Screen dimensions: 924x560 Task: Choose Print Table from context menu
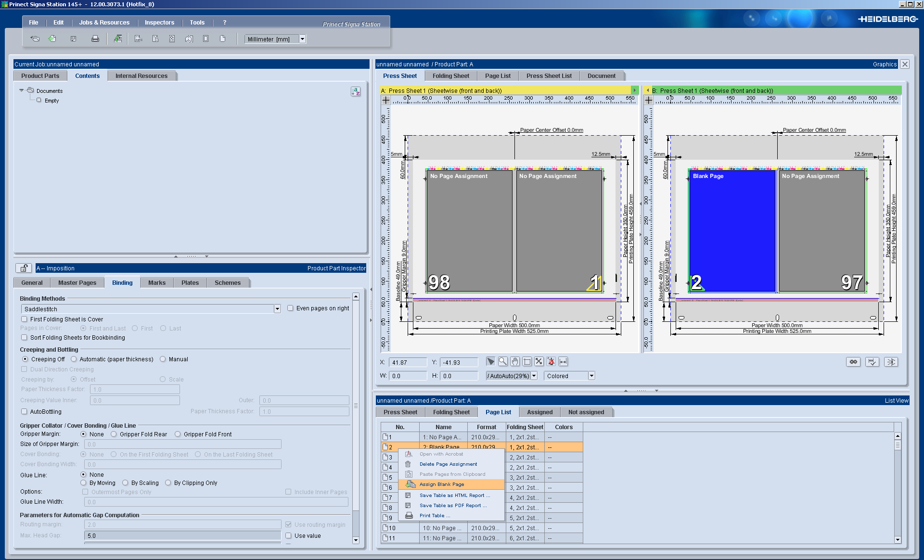click(x=451, y=515)
